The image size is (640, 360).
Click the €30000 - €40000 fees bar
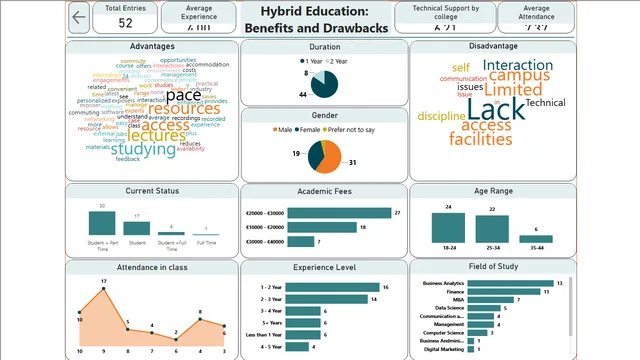[x=301, y=242]
